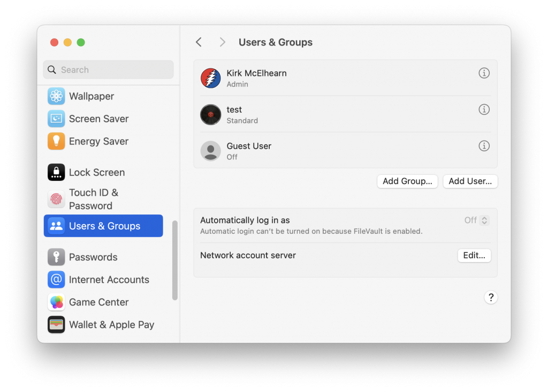Select the highlighted Users & Groups item
The image size is (548, 392).
pos(103,226)
